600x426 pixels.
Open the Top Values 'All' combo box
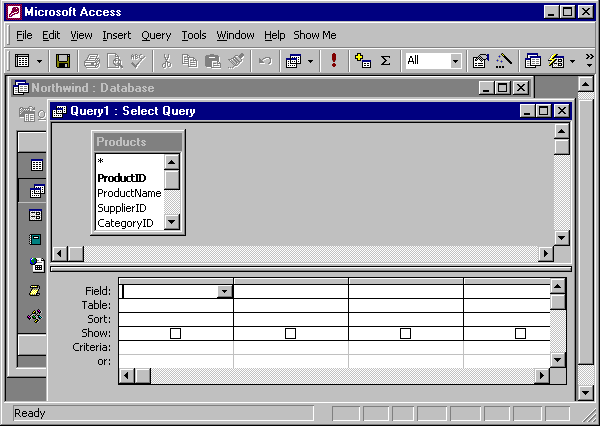pyautogui.click(x=434, y=60)
